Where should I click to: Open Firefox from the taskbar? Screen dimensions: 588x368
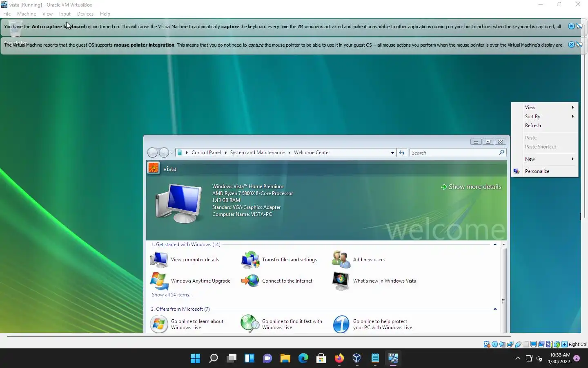339,358
